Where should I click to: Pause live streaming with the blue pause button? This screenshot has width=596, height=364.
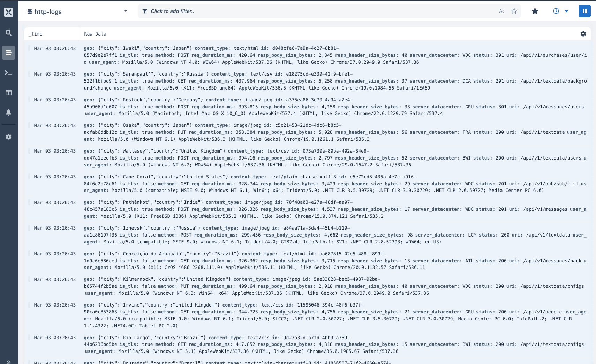tap(584, 11)
